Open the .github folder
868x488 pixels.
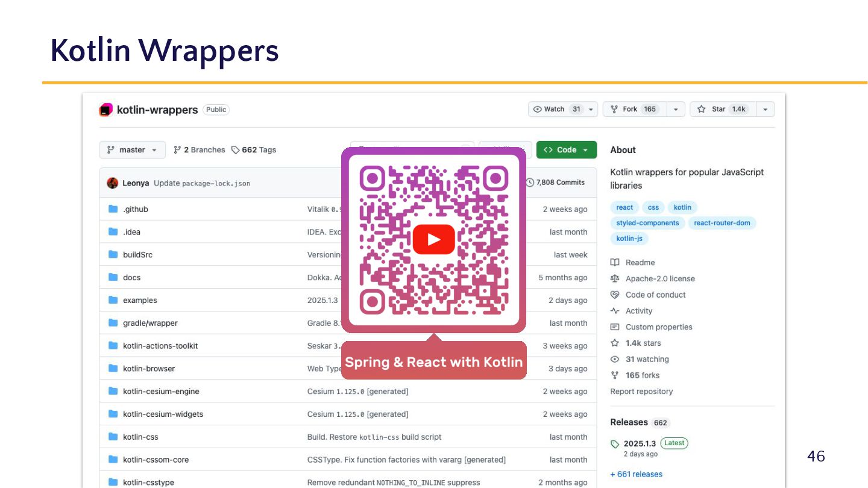click(x=135, y=209)
